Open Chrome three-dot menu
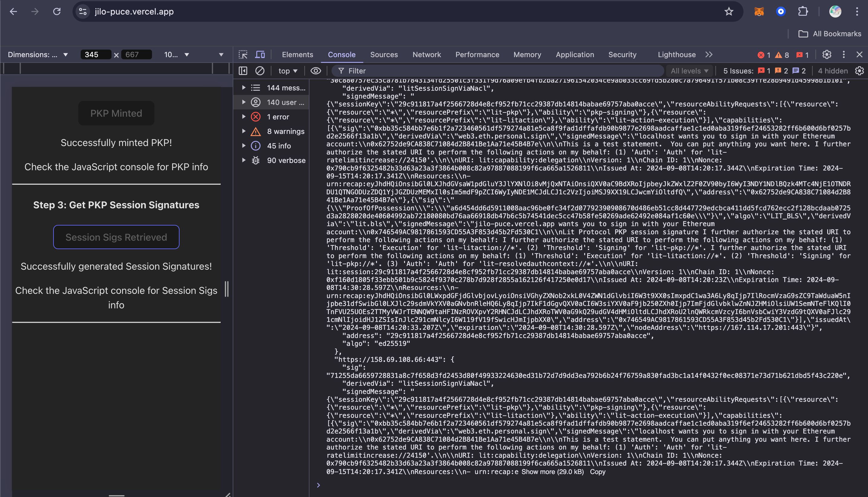868x497 pixels. (x=857, y=11)
